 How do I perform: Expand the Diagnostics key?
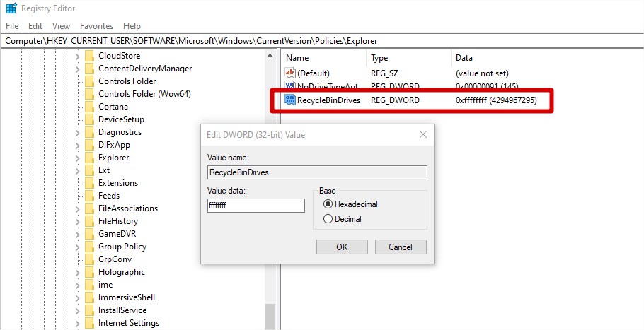pos(77,132)
